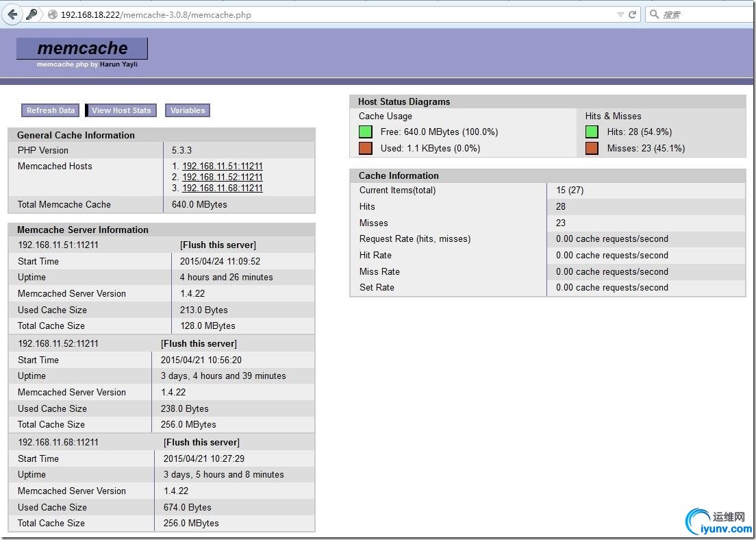
Task: Click the orange Used cache usage swatch
Action: click(366, 148)
